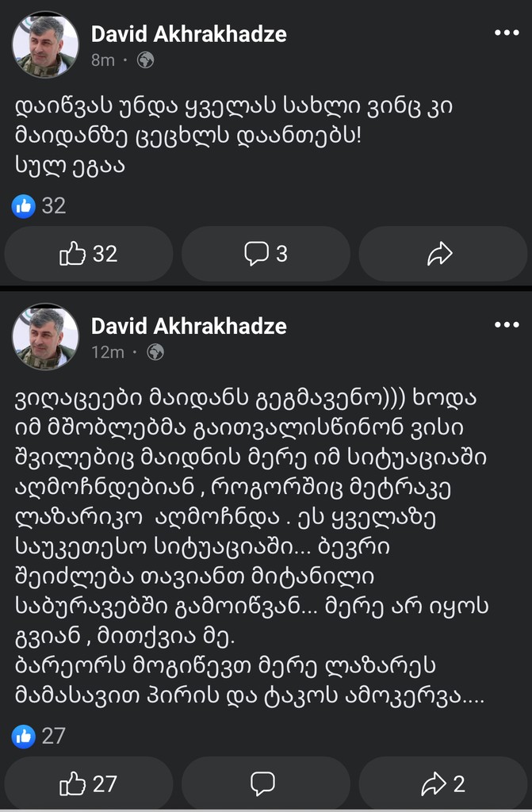Open David Akhrakhadze's name on the 8m post
The width and height of the screenshot is (532, 812).
pyautogui.click(x=189, y=34)
